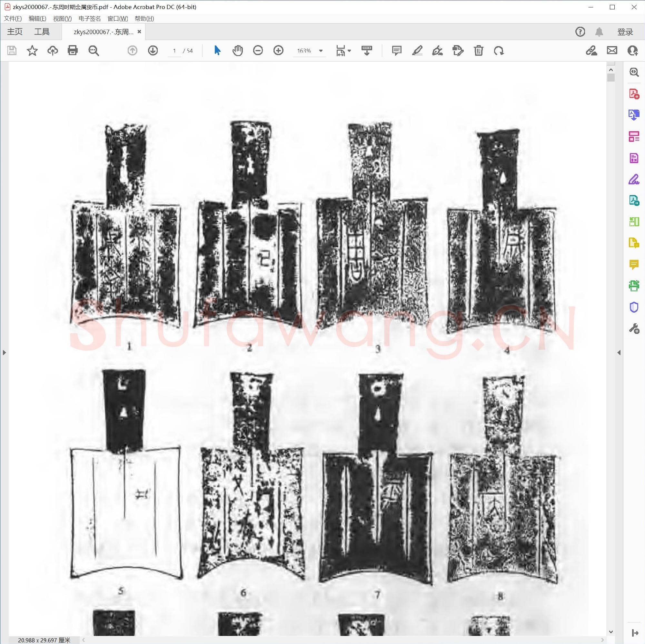Screen dimensions: 645x644
Task: Click the vertical scrollbar down arrow
Action: [x=610, y=631]
